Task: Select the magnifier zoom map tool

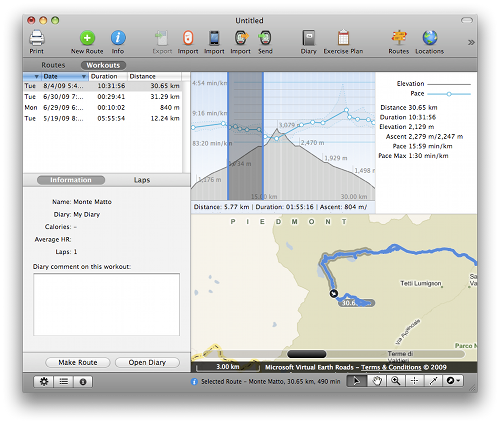Action: click(x=396, y=381)
